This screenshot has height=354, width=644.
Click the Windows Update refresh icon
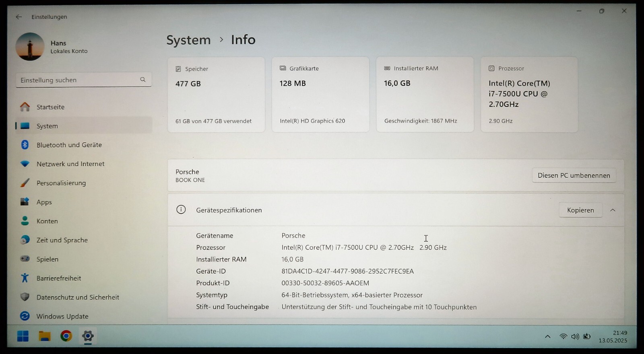(x=25, y=316)
